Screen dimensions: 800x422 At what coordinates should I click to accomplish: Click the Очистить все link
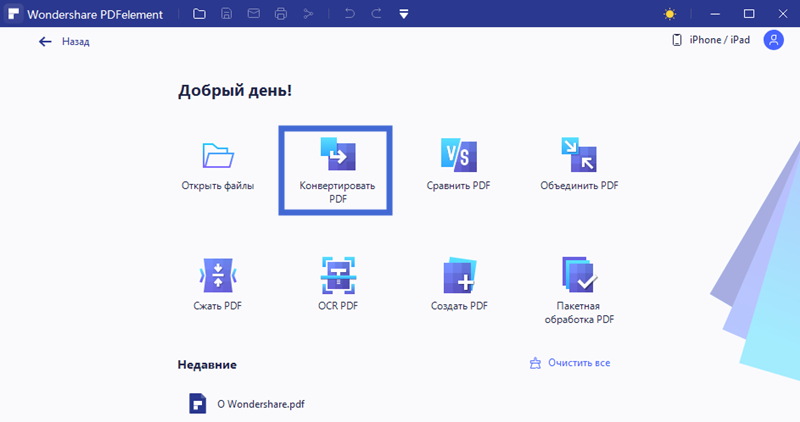pos(570,363)
